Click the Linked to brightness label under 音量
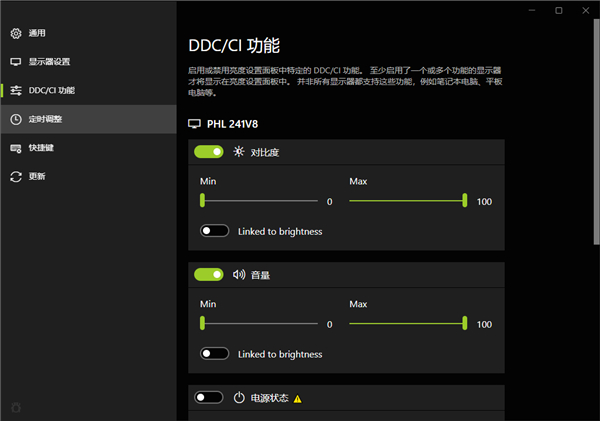This screenshot has height=421, width=600. (280, 354)
